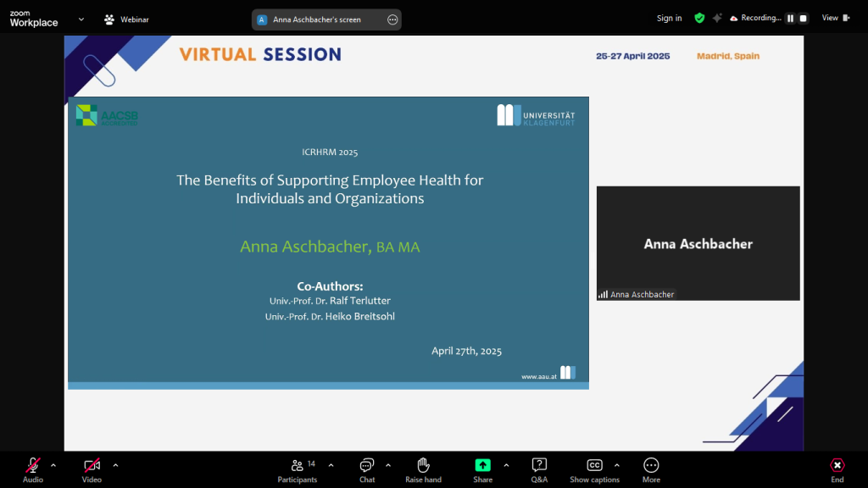Toggle Show captions
Image resolution: width=868 pixels, height=488 pixels.
click(594, 465)
